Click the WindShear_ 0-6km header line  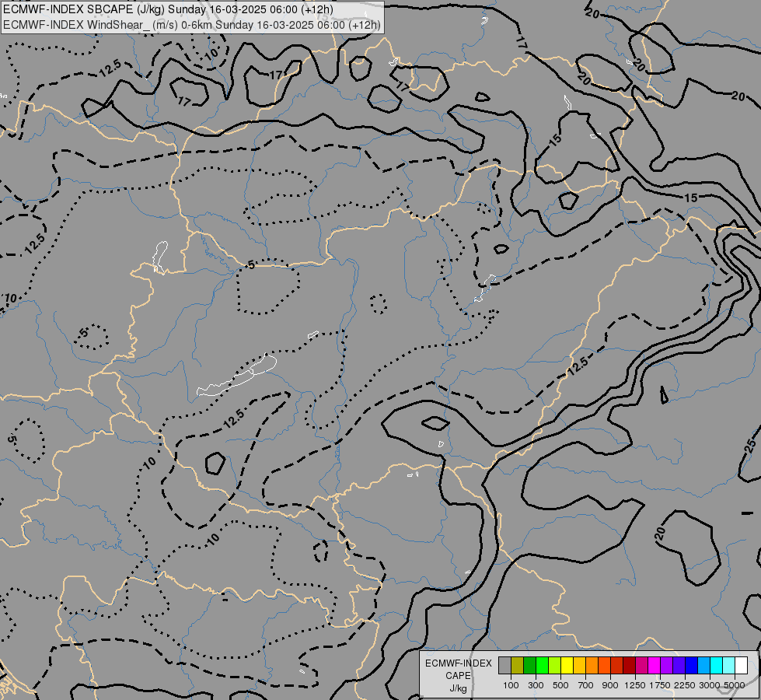192,25
